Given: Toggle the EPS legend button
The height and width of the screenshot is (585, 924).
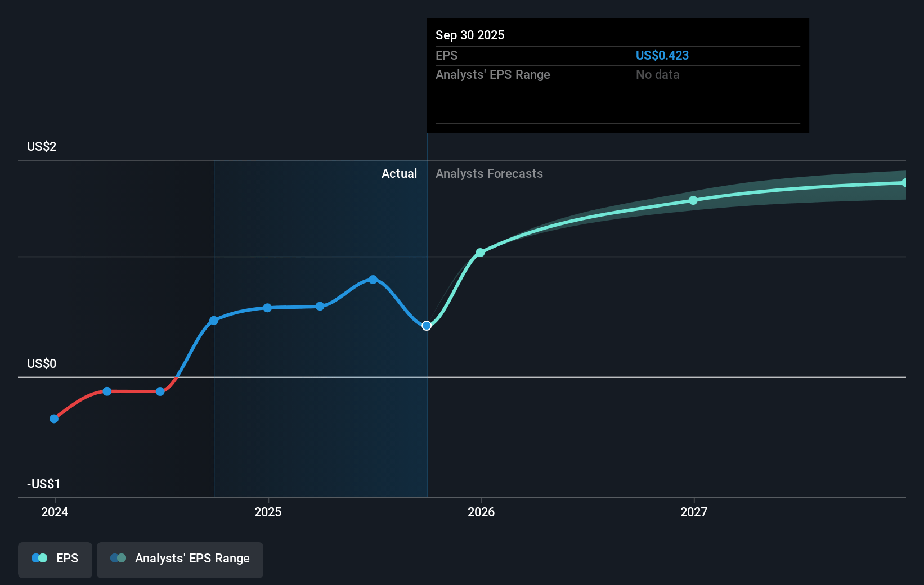Looking at the screenshot, I should tap(55, 560).
